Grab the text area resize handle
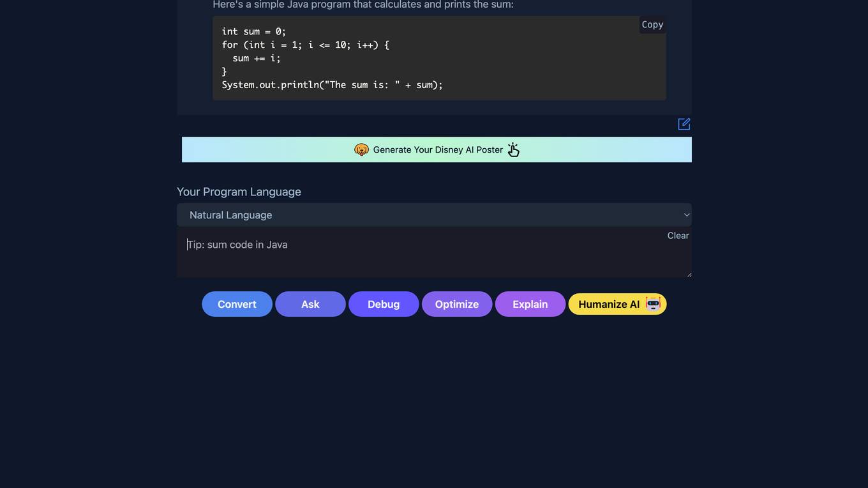 pos(689,275)
